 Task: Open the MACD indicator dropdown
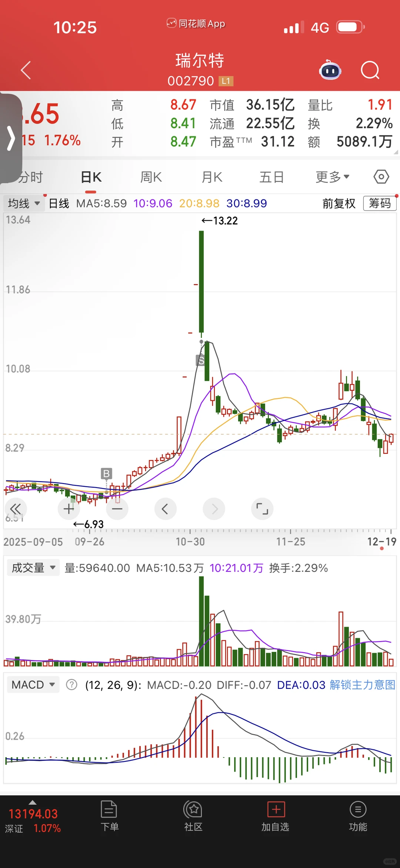click(x=33, y=684)
